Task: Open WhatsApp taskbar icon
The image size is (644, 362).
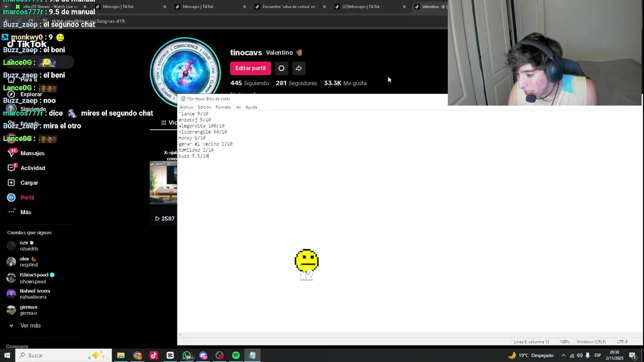Action: pyautogui.click(x=187, y=355)
